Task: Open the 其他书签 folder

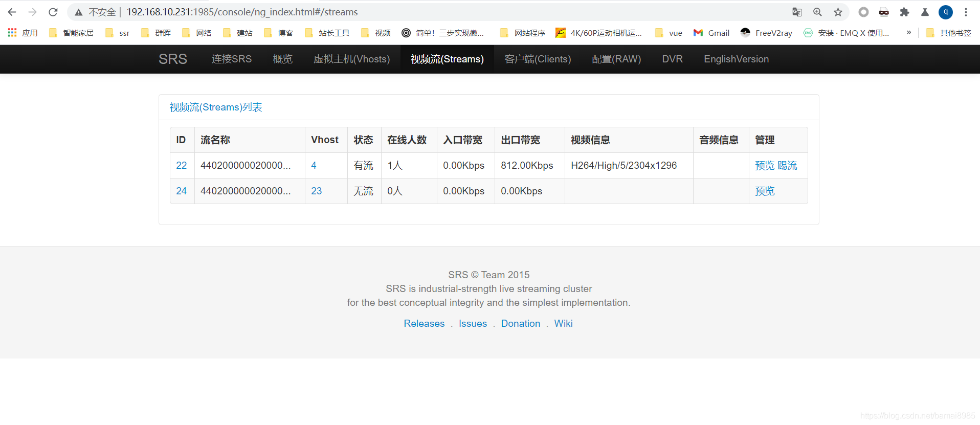Action: (949, 33)
